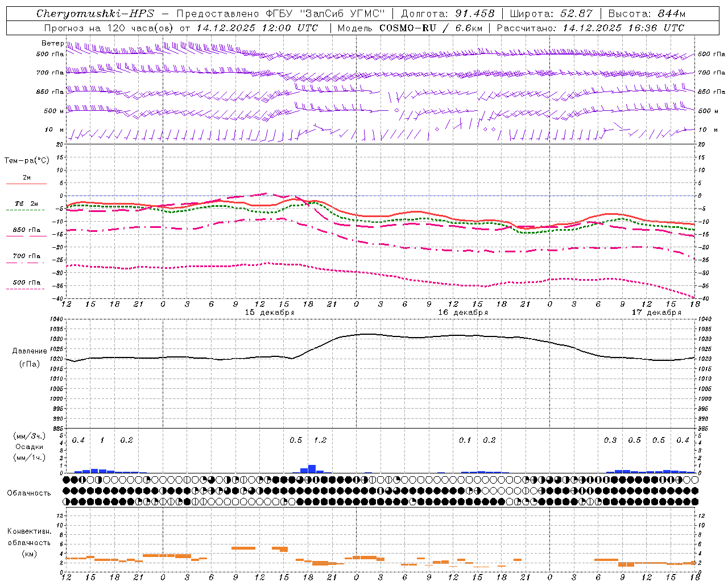Click the Модель COSMO-RU / 6.6км label
This screenshot has height=582, width=728.
tap(409, 28)
